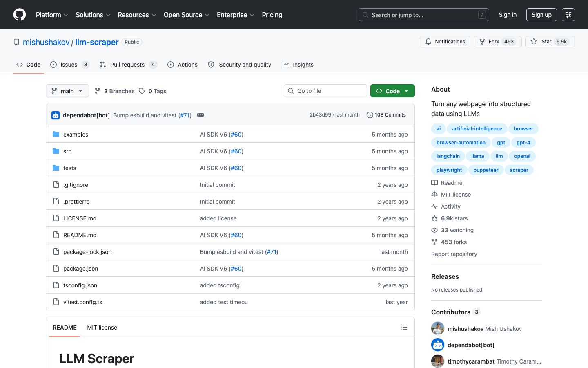
Task: Open the Insights tab
Action: pyautogui.click(x=298, y=65)
